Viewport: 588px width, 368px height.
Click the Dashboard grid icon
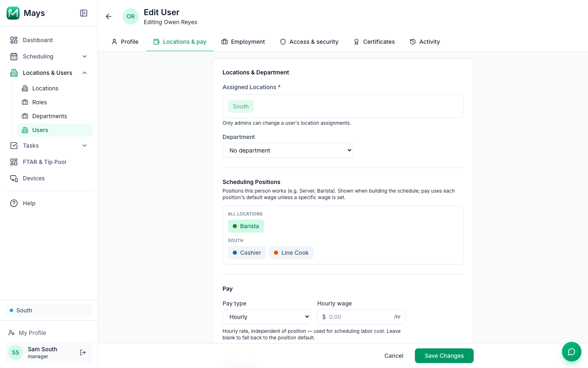click(x=14, y=40)
